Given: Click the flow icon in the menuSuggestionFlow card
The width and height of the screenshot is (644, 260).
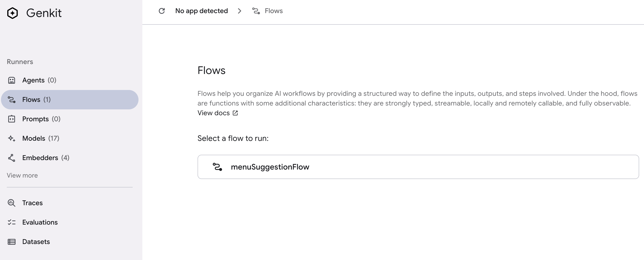Looking at the screenshot, I should pos(217,167).
